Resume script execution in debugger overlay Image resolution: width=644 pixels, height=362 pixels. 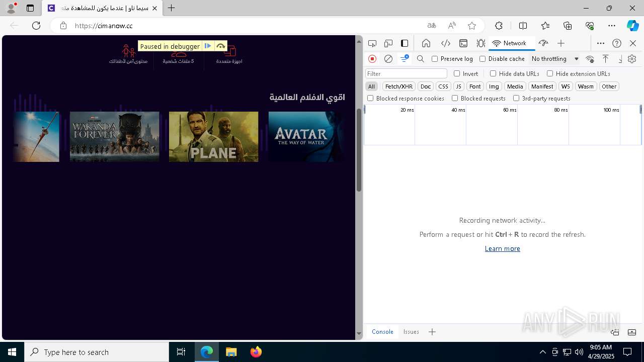pos(208,46)
